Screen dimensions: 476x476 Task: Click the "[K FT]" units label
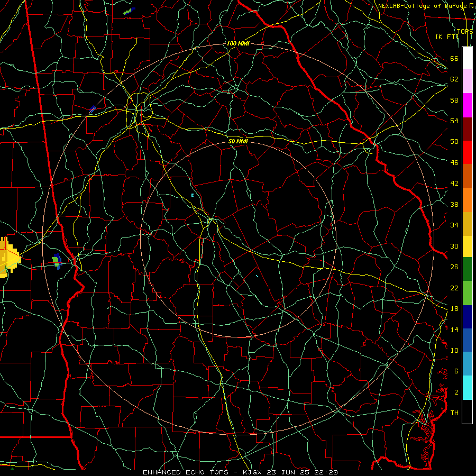pyautogui.click(x=447, y=36)
